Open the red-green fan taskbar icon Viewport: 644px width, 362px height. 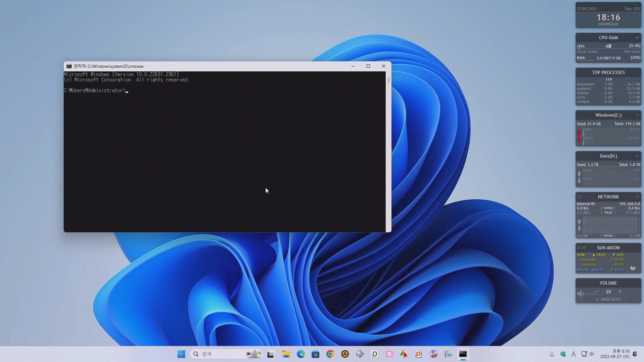[x=404, y=354]
